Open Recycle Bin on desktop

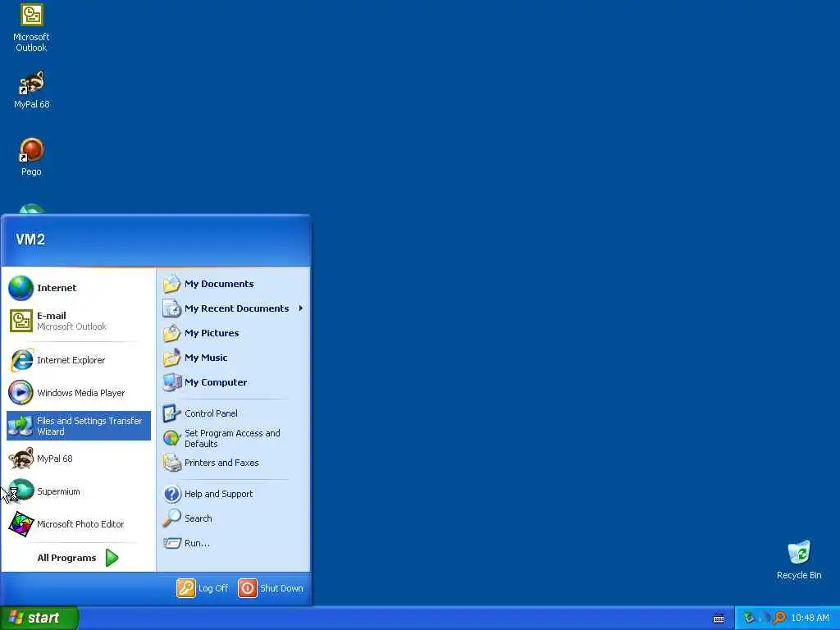(x=799, y=559)
